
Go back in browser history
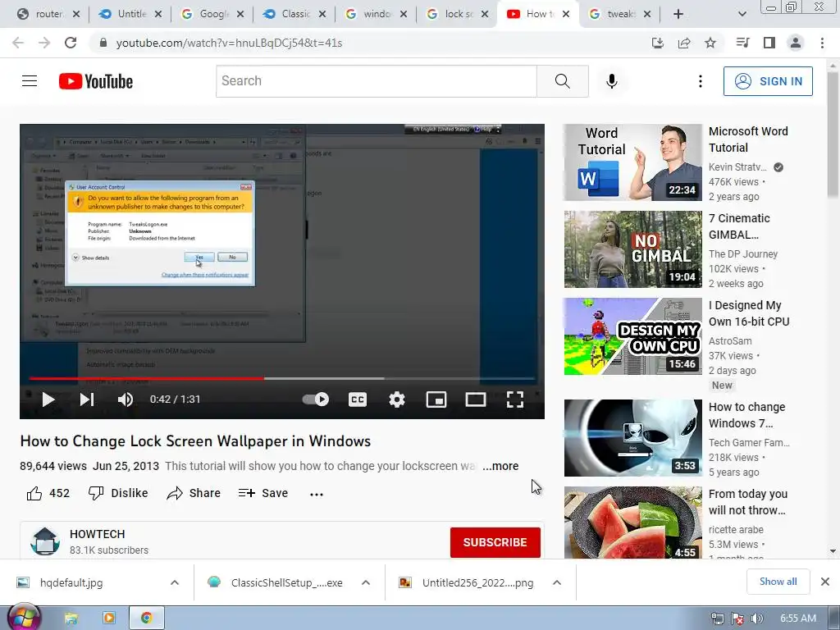coord(18,43)
